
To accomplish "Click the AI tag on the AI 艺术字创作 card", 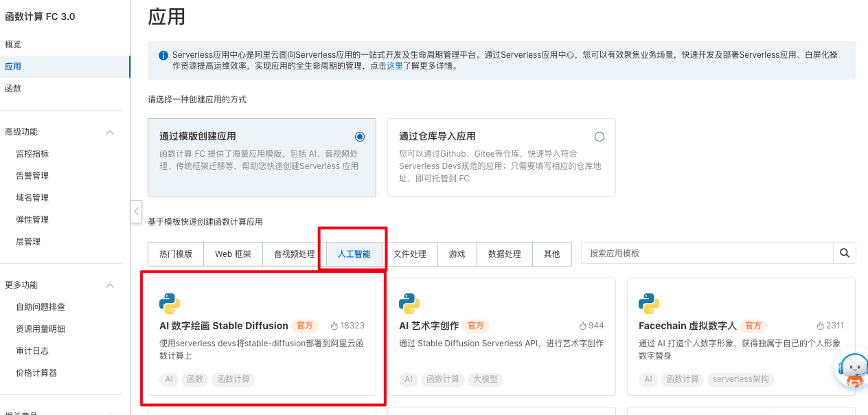I will click(409, 379).
